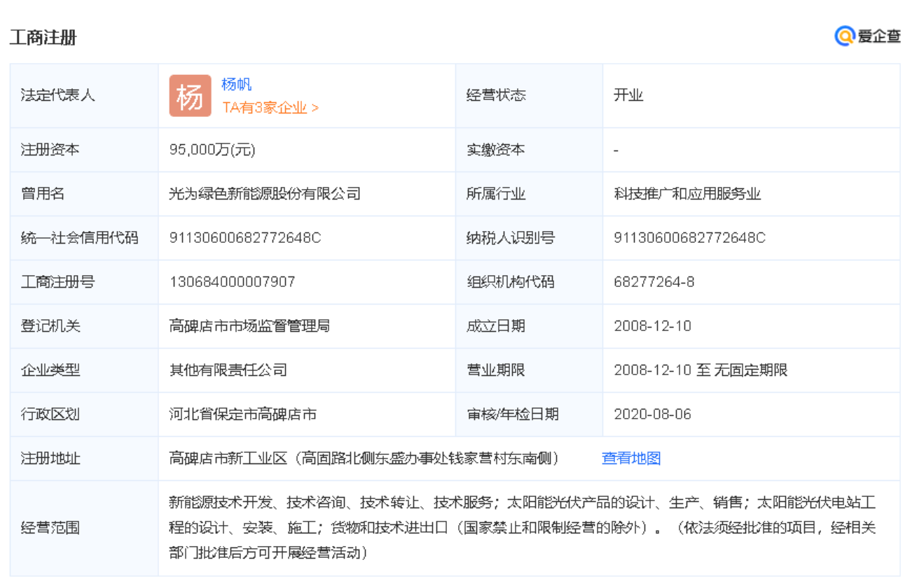Click the 审核/年检日期 value 2020-08-06
The image size is (924, 588).
coord(652,414)
